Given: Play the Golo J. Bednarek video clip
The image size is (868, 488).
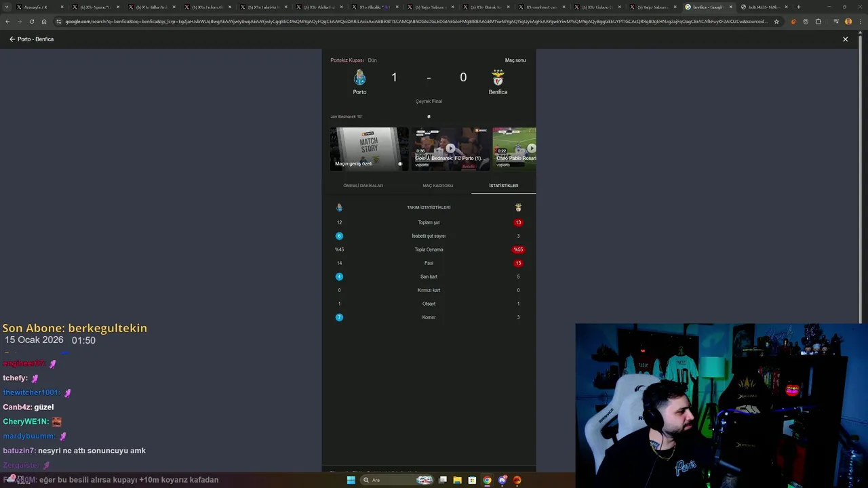Looking at the screenshot, I should (450, 148).
